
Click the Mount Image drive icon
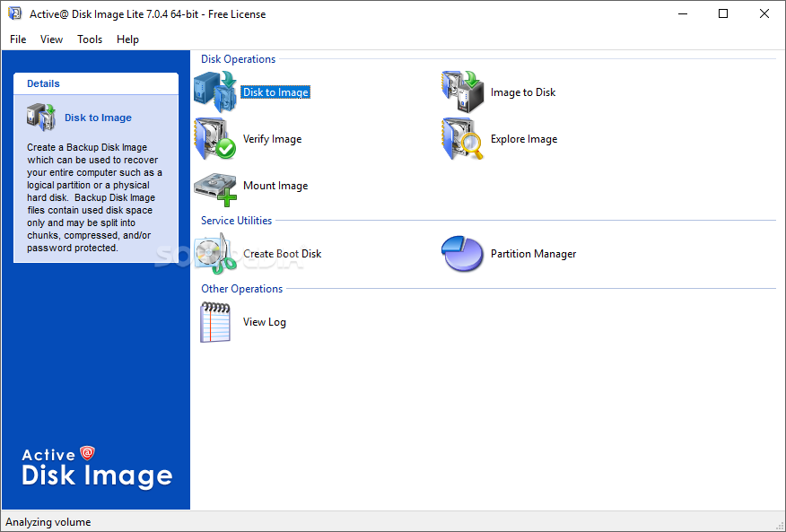coord(215,189)
